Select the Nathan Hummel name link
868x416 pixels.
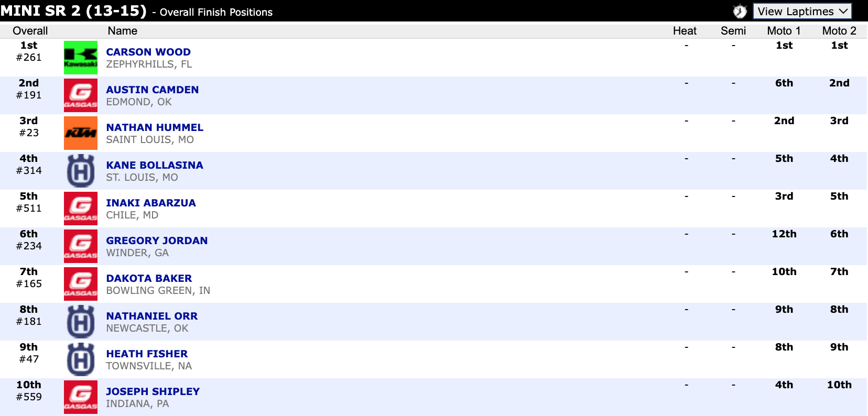[155, 127]
